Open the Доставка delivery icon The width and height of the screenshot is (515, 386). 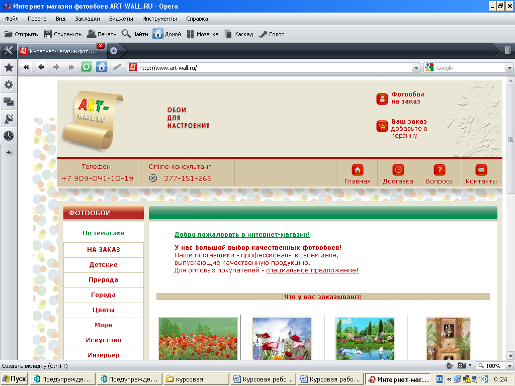(398, 170)
